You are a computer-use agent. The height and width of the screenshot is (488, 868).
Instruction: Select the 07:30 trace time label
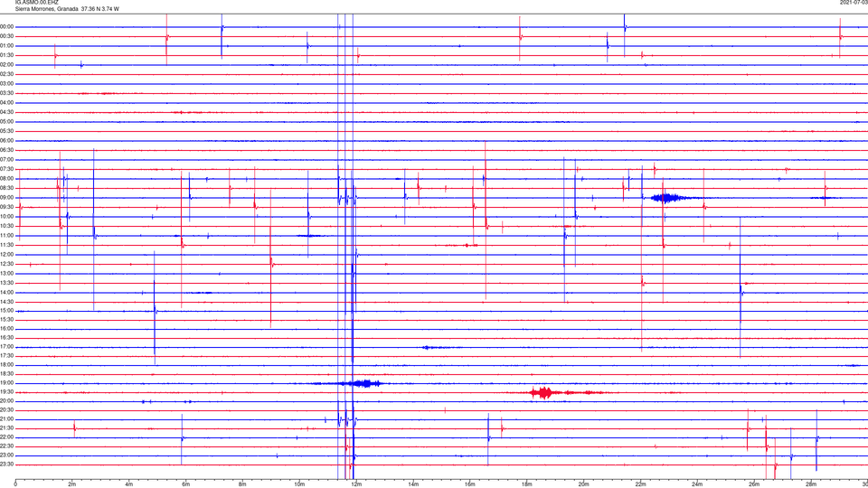[x=7, y=169]
